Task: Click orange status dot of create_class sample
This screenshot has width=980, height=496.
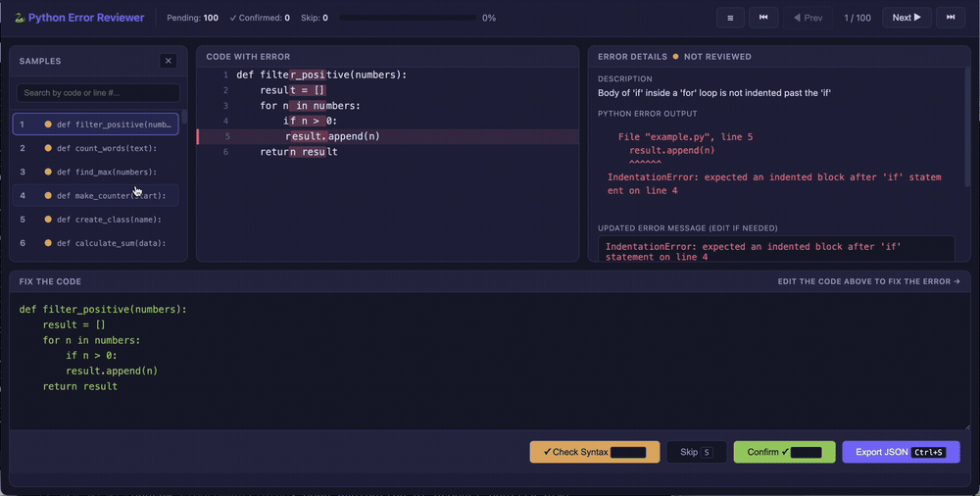Action: [48, 220]
